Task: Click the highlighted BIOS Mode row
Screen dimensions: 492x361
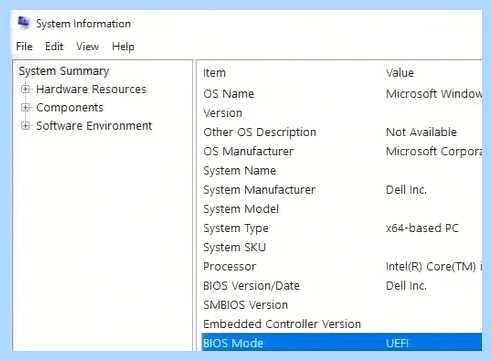Action: pyautogui.click(x=342, y=342)
